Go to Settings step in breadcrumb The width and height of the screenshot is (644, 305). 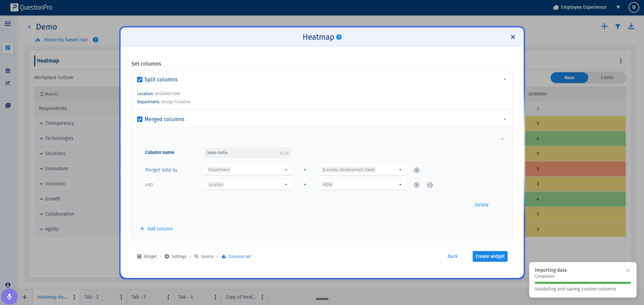pyautogui.click(x=175, y=257)
